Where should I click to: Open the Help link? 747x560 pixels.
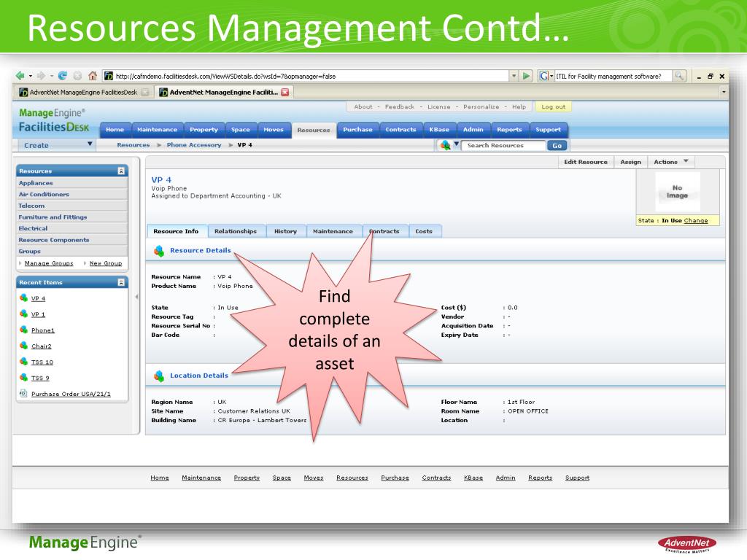(519, 106)
